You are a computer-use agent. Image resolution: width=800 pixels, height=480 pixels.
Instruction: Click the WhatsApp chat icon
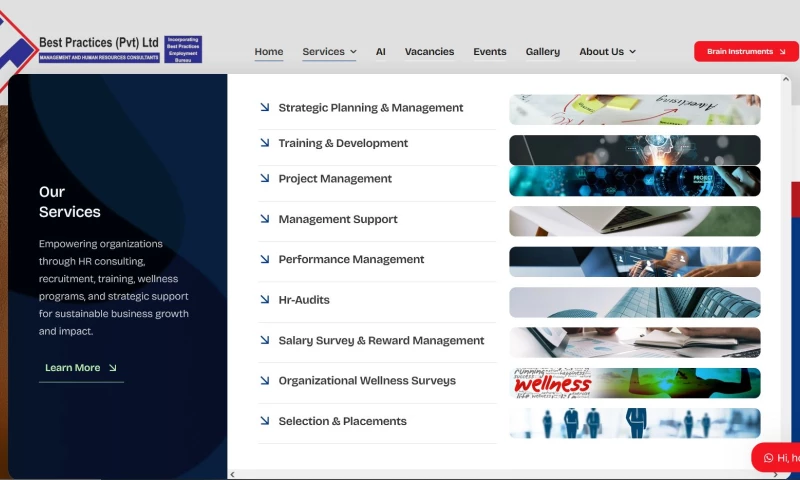768,458
